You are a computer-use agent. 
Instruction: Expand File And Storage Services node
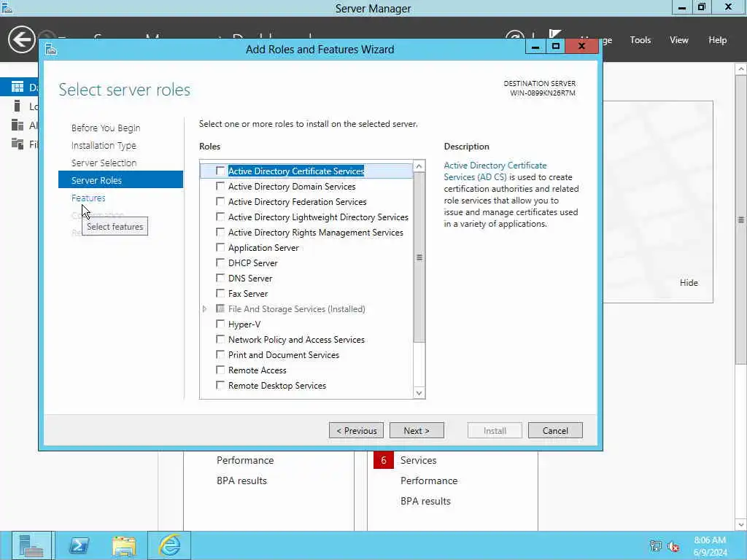coord(205,308)
